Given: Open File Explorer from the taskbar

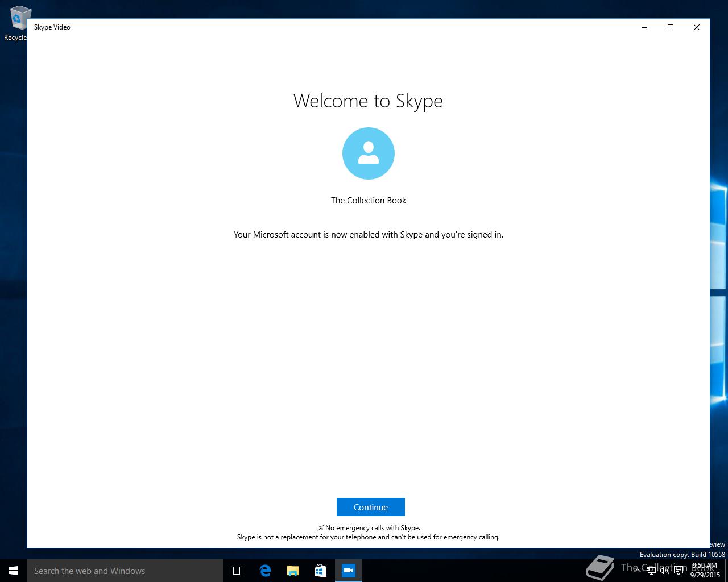Looking at the screenshot, I should [x=293, y=571].
